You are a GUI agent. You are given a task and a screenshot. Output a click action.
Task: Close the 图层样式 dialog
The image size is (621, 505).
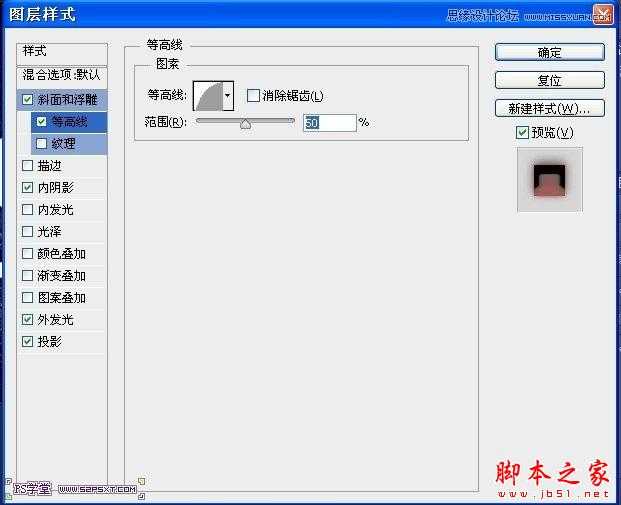click(603, 15)
